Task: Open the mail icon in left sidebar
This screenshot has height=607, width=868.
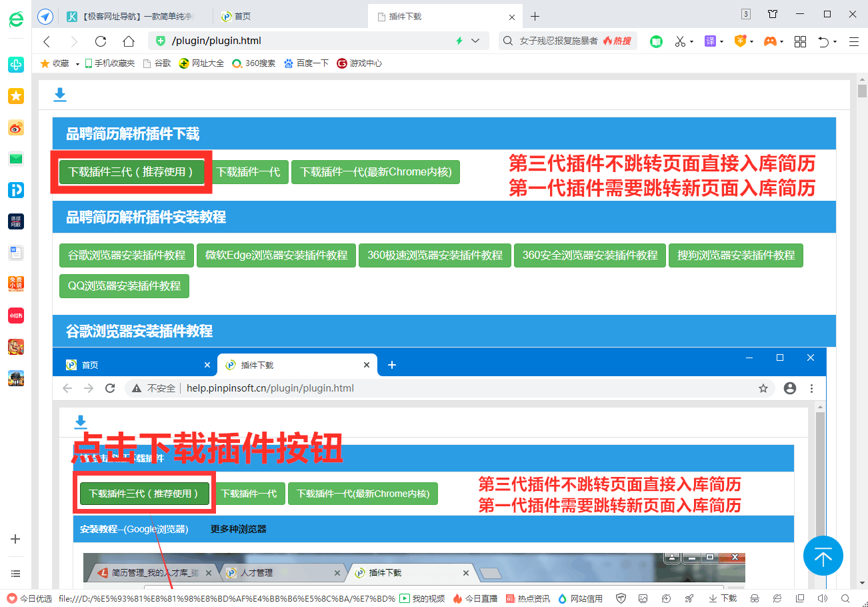Action: 15,158
